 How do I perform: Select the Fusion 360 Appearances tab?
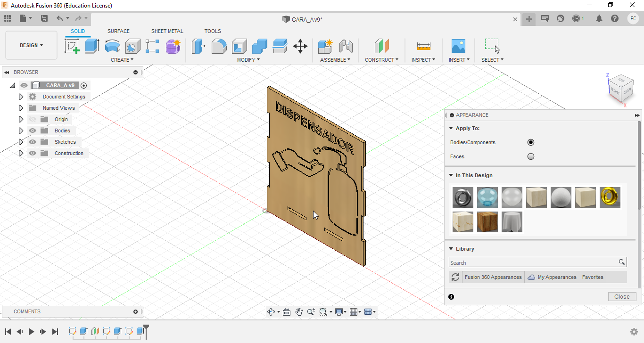[493, 277]
